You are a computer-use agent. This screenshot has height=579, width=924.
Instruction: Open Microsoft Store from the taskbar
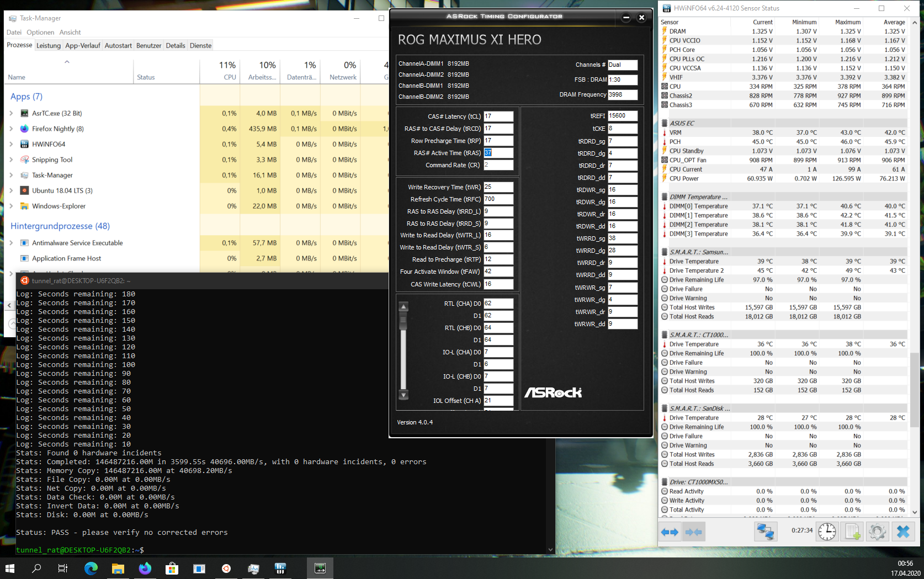point(172,568)
